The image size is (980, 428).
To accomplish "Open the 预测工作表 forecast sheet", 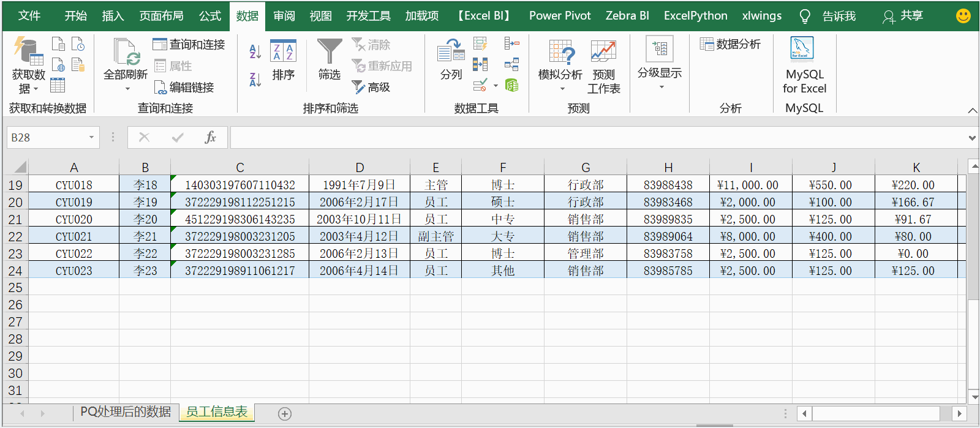I will (x=604, y=66).
